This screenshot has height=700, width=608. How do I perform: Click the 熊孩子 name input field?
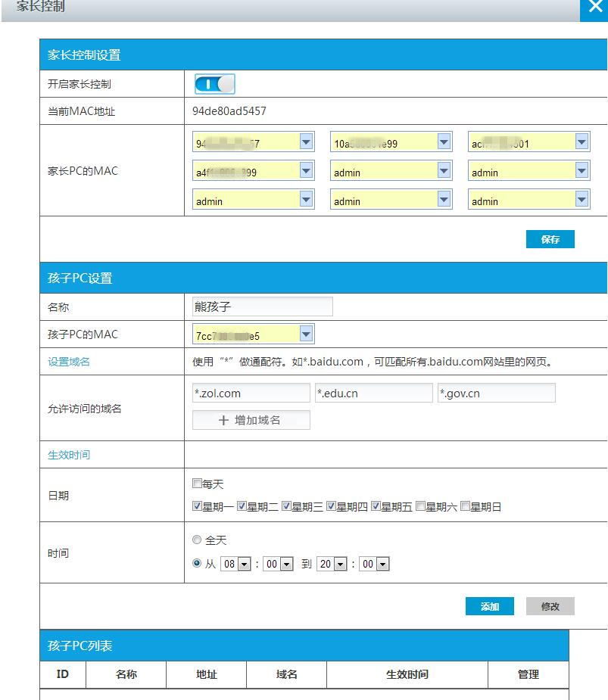point(261,306)
